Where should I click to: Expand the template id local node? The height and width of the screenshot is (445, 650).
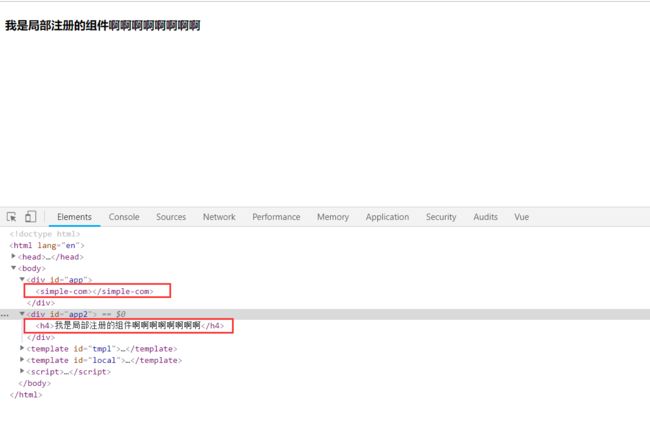pos(22,360)
